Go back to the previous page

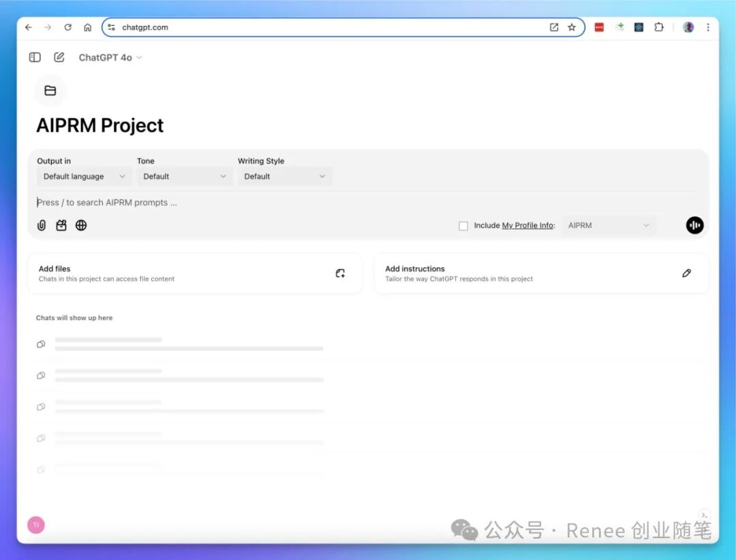click(x=29, y=27)
